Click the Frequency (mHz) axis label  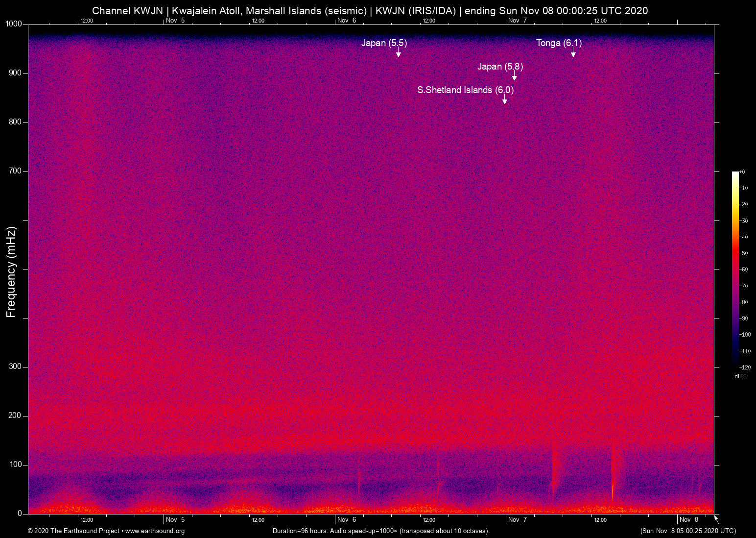coord(11,272)
